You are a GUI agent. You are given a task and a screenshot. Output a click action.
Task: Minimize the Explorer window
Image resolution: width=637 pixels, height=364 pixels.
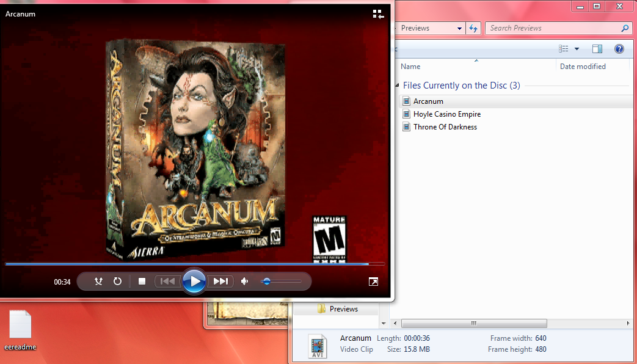pyautogui.click(x=581, y=6)
